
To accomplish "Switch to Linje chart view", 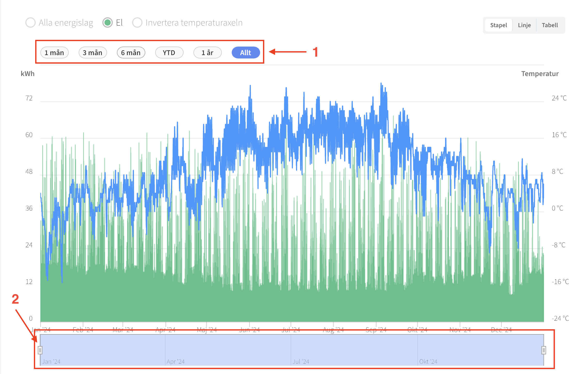I will pos(524,25).
